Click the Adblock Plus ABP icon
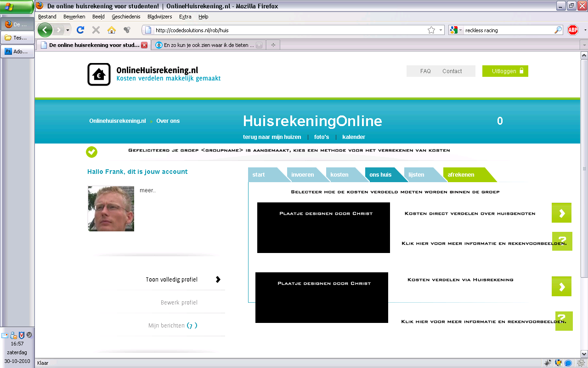This screenshot has height=368, width=588. (x=572, y=30)
